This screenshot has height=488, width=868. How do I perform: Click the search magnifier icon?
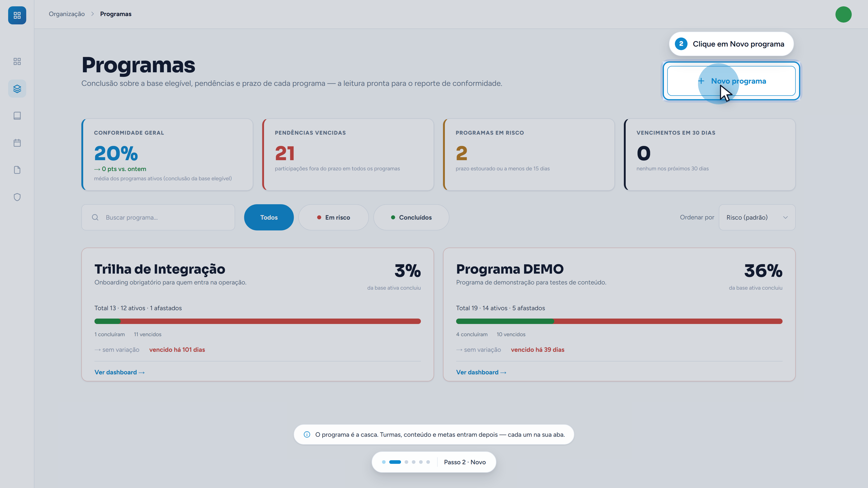tap(95, 217)
